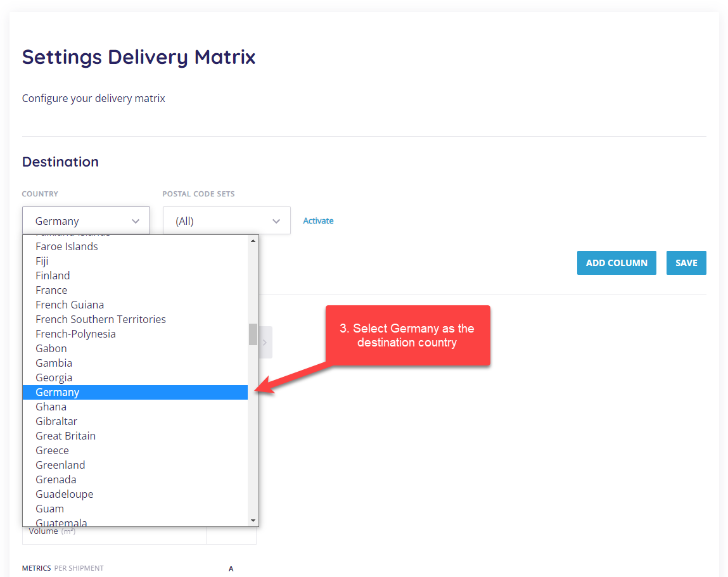Click the ADD COLUMN button
This screenshot has width=728, height=577.
pos(616,263)
